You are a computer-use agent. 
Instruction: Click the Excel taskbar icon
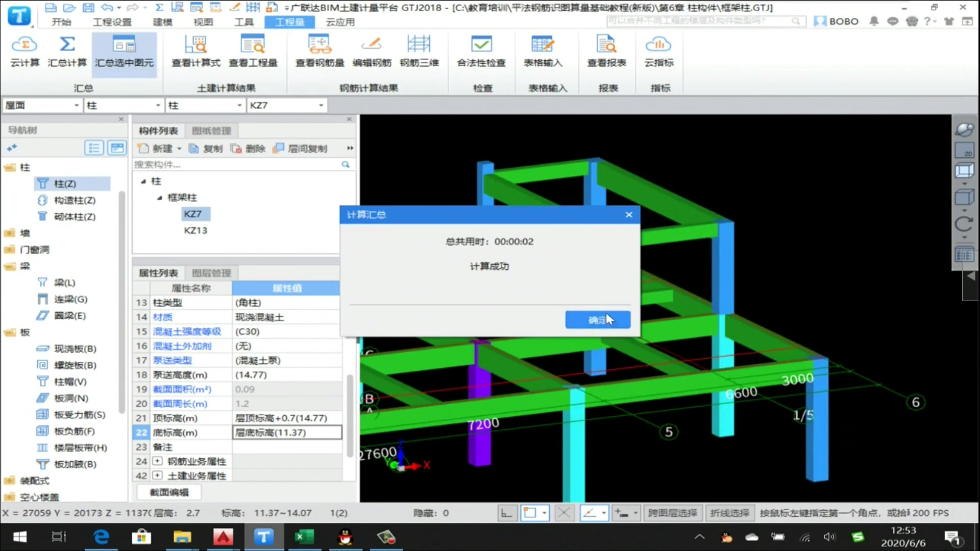coord(304,536)
